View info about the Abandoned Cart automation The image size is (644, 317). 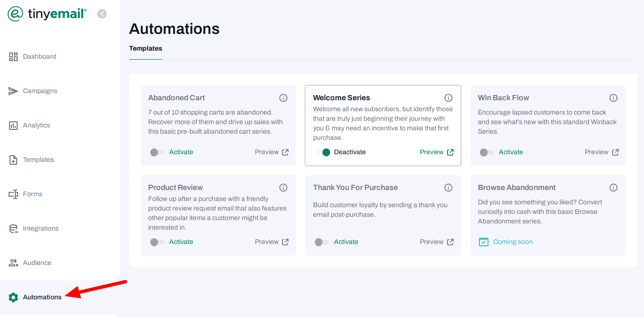click(283, 97)
